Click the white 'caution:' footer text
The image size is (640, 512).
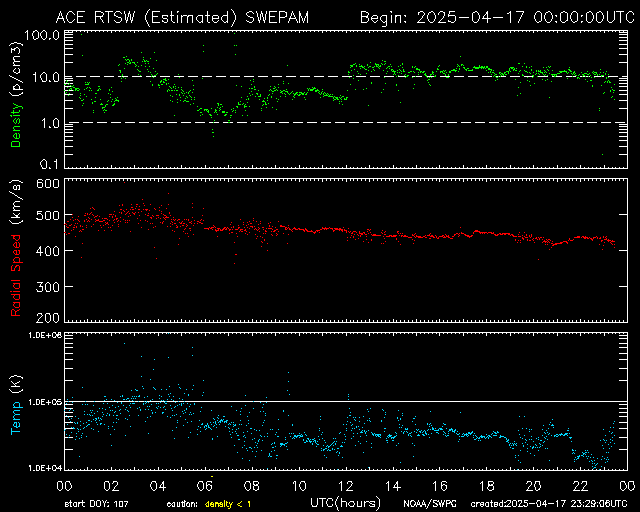pos(182,504)
